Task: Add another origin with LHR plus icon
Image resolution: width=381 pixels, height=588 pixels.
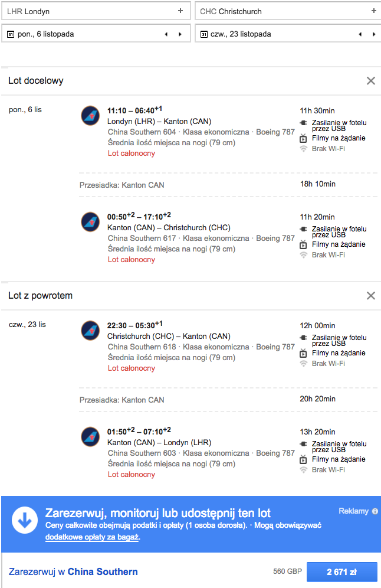Action: (180, 11)
